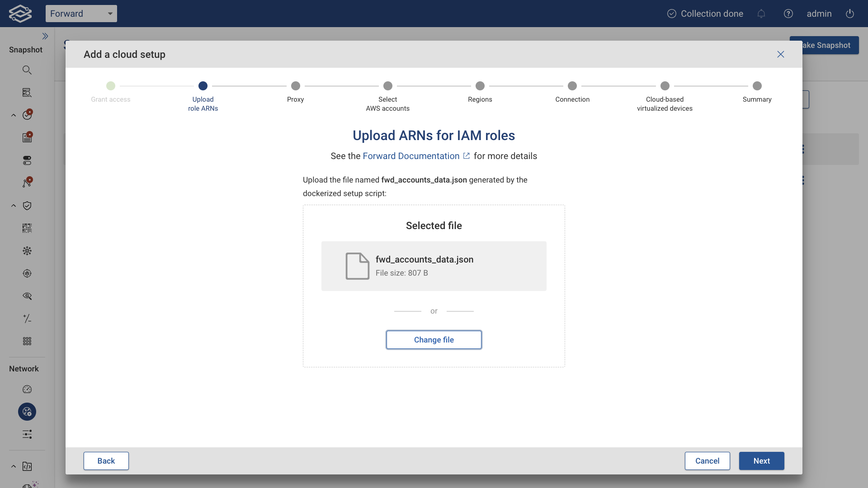
Task: Switch to the Connection step
Action: 572,86
